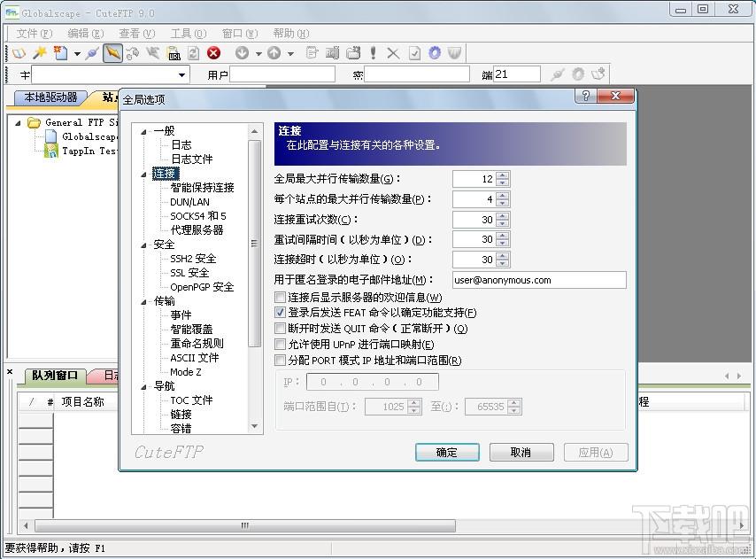The height and width of the screenshot is (559, 756).
Task: Collapse the 安全 tree node
Action: pos(143,245)
